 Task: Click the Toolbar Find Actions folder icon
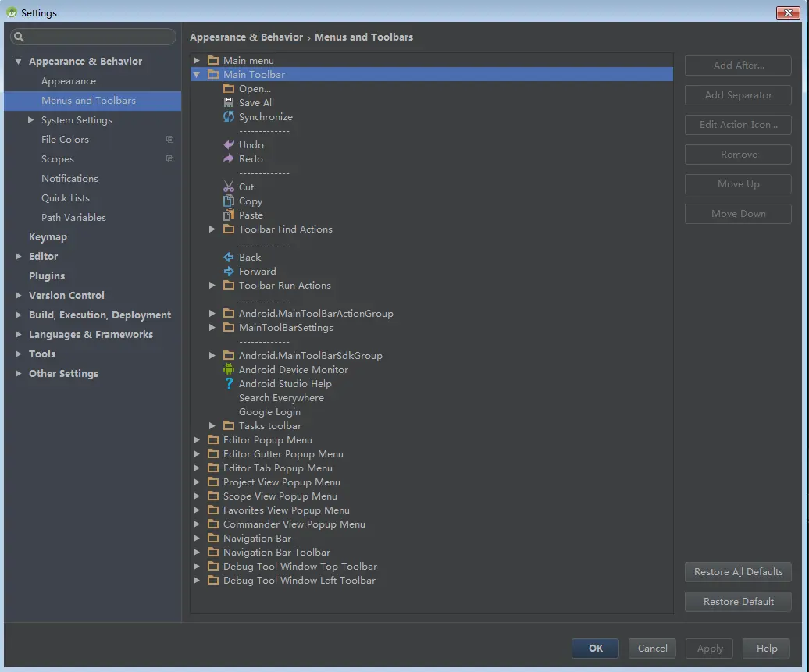229,229
